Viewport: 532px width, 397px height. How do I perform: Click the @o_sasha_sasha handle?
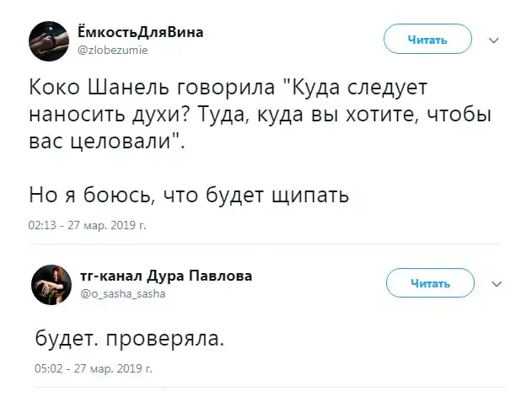123,294
